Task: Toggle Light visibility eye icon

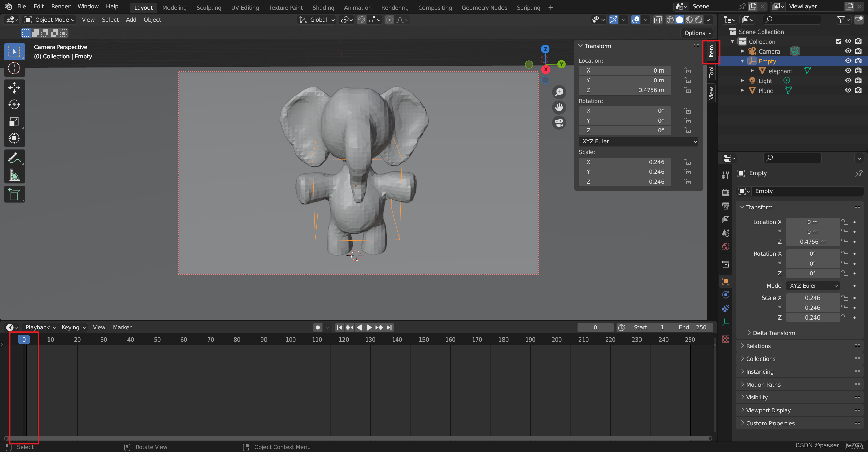Action: [x=848, y=81]
